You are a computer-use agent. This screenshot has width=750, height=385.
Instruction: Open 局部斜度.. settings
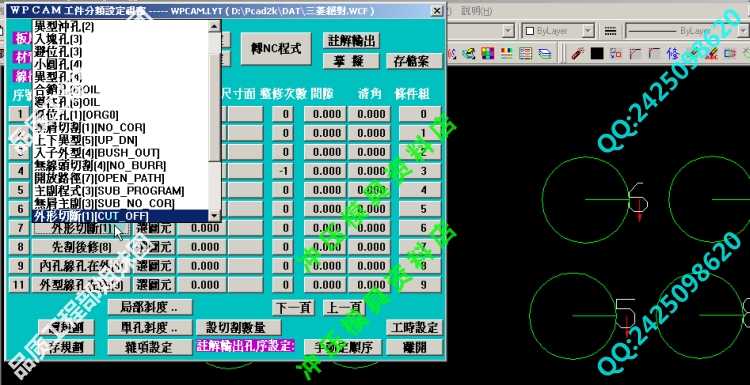pos(150,307)
